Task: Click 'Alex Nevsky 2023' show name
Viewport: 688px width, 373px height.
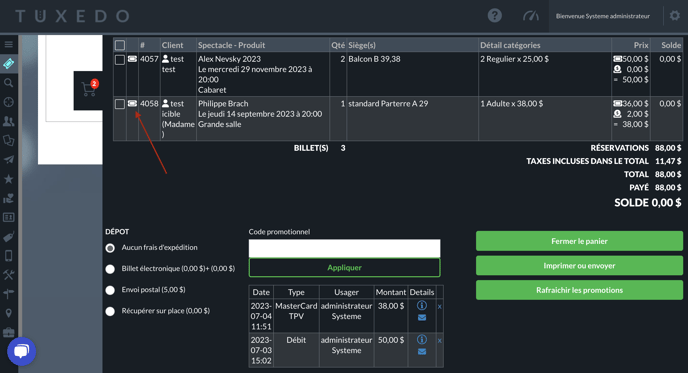Action: (229, 59)
